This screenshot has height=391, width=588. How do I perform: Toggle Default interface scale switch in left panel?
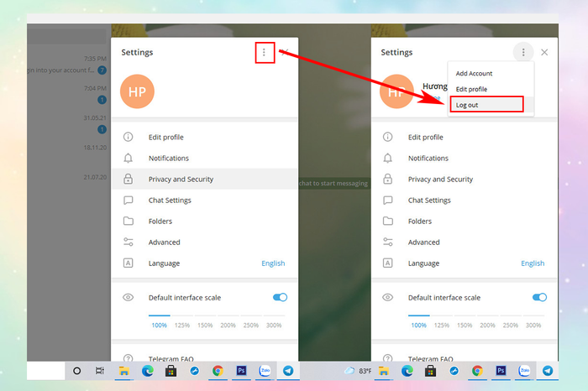point(280,297)
